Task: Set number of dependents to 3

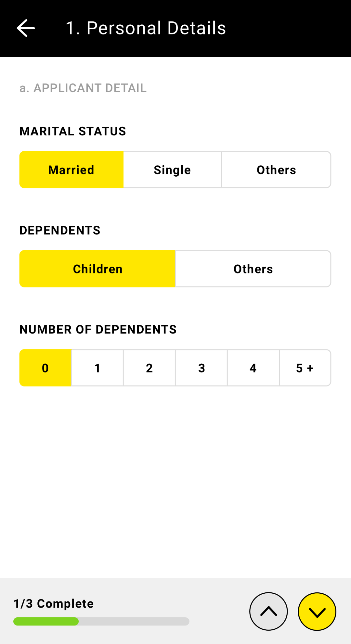Action: click(201, 368)
